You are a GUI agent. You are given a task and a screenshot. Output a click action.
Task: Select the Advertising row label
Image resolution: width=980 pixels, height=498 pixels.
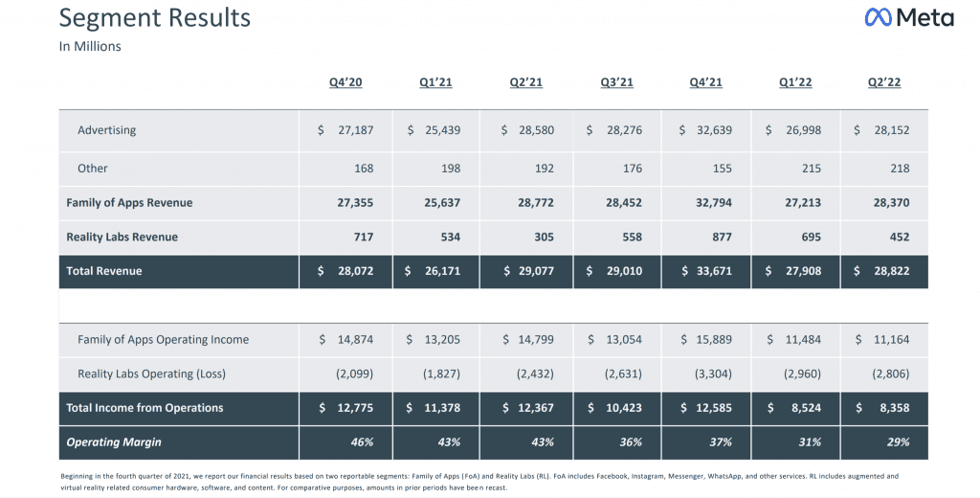tap(106, 130)
